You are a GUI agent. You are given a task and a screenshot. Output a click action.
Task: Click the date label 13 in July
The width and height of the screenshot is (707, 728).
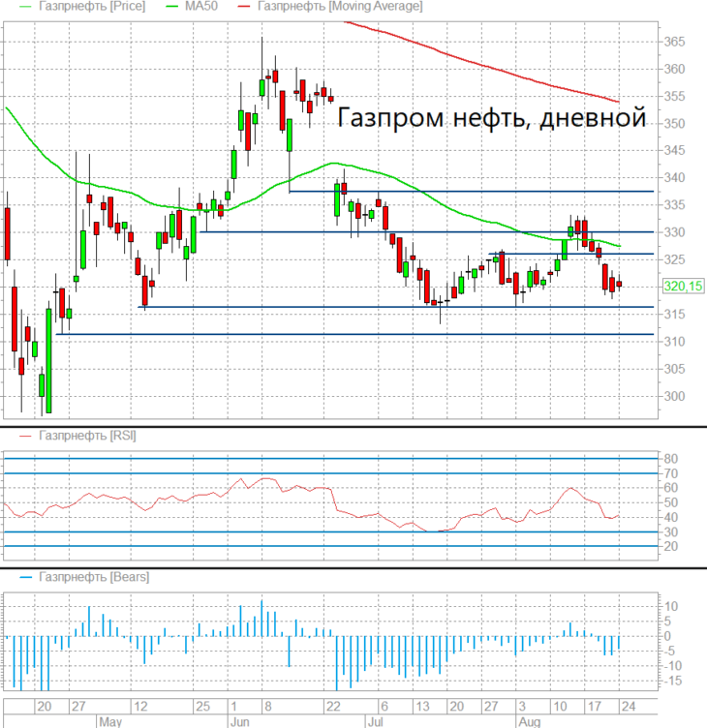click(x=422, y=707)
